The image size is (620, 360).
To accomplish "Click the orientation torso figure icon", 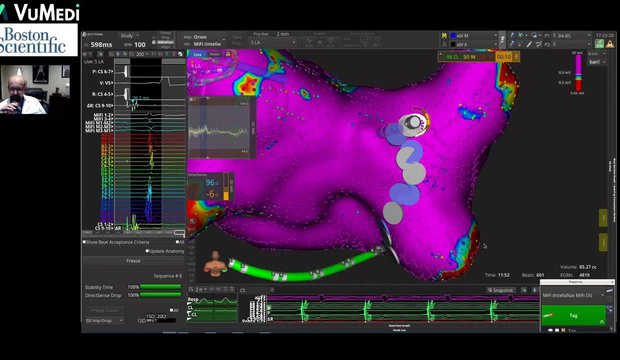I will point(215,263).
